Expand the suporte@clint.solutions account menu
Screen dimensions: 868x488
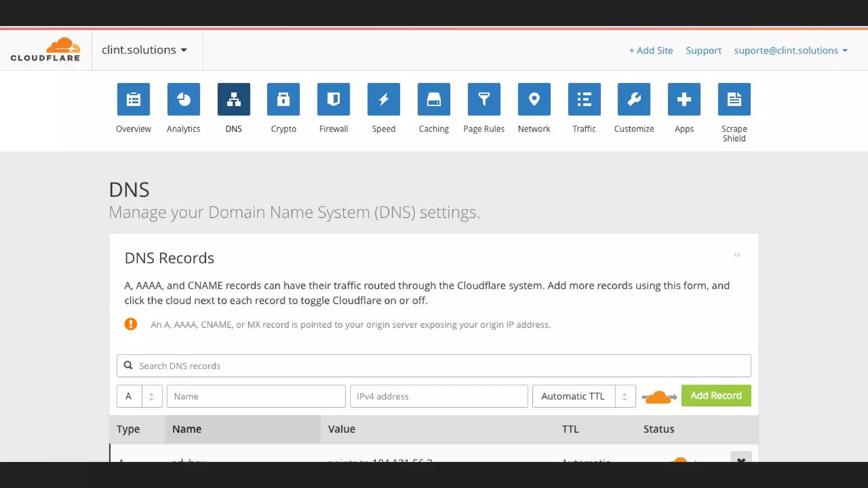(x=790, y=50)
